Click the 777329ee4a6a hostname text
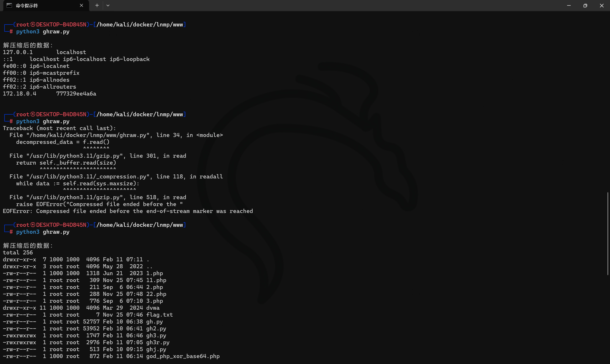 point(76,94)
